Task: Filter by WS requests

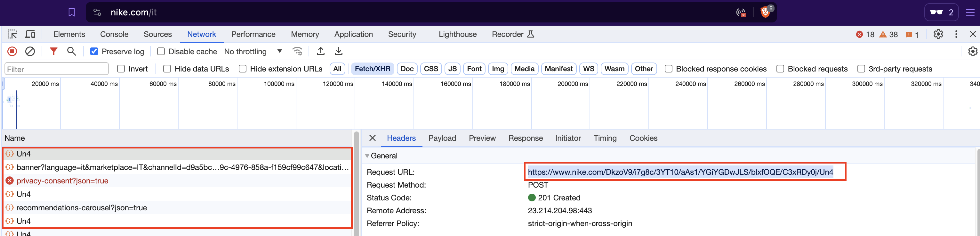Action: click(x=589, y=69)
